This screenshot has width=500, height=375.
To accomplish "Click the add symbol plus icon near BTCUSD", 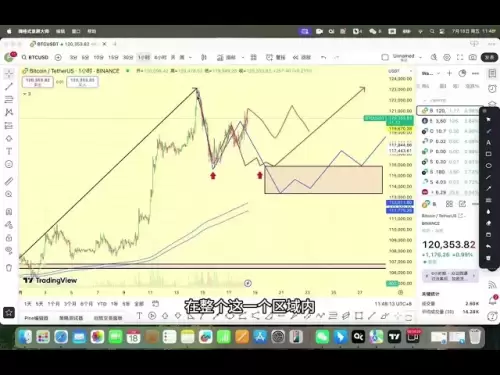I will [58, 57].
